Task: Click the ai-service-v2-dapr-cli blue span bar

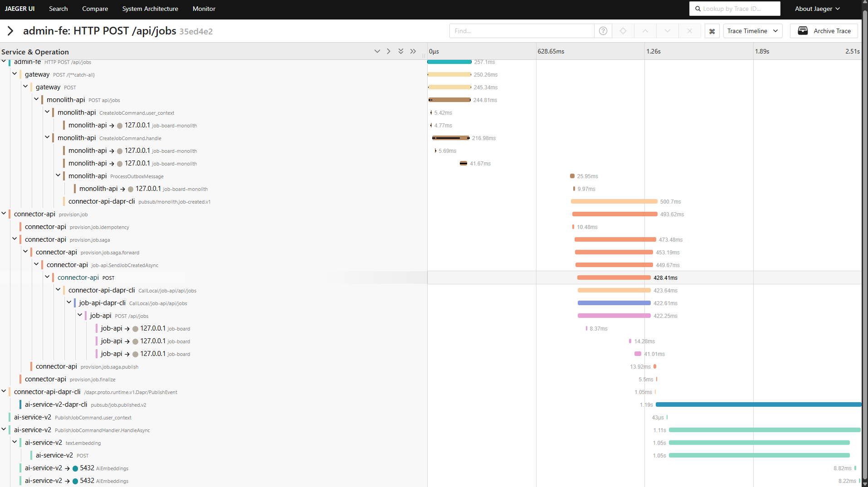Action: [x=758, y=404]
